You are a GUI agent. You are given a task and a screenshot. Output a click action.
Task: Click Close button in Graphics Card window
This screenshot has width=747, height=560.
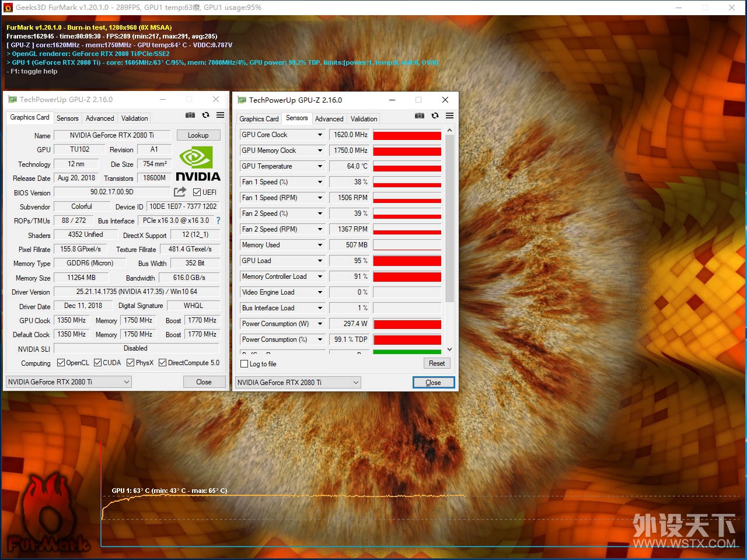204,382
